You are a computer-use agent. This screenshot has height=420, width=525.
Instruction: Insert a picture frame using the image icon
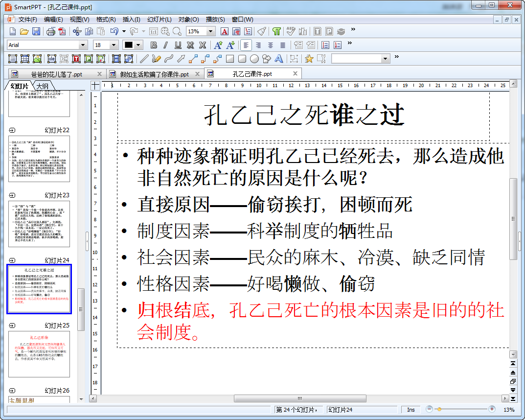click(37, 59)
